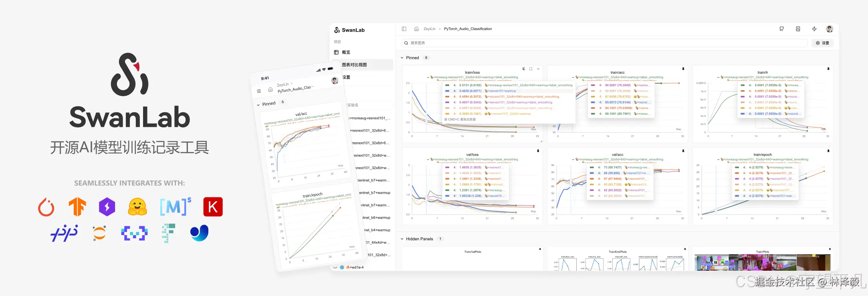Collapse the Hidden Panels section
868x296 pixels.
click(x=402, y=239)
